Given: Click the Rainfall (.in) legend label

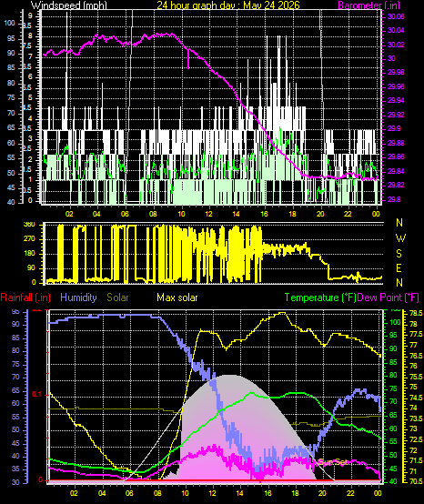Looking at the screenshot, I should 25,297.
